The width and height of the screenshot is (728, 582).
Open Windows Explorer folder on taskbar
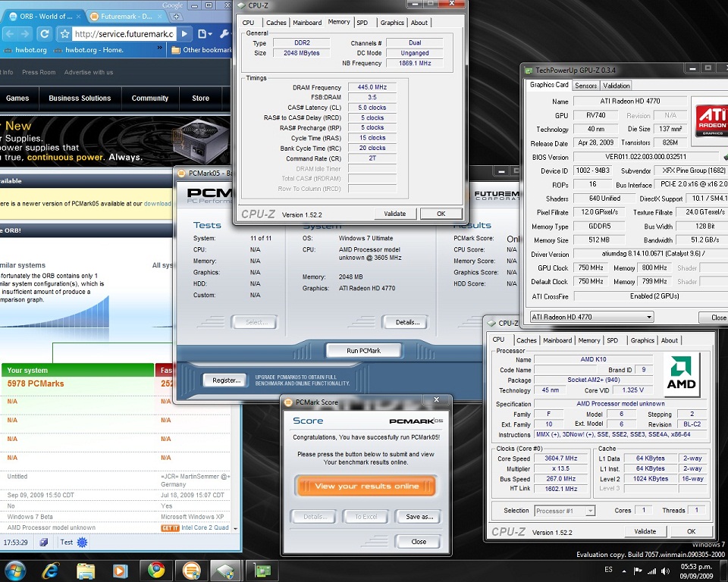[x=86, y=571]
